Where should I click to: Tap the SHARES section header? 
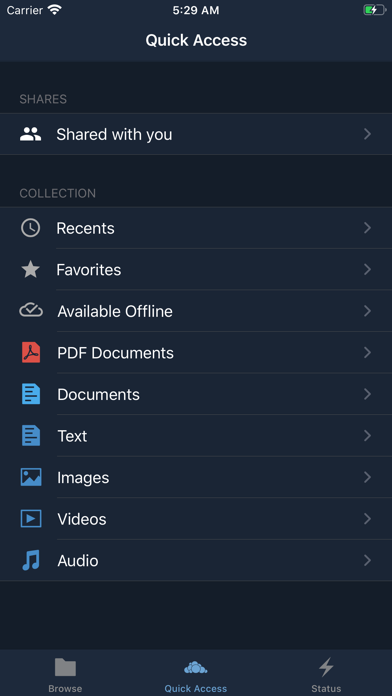click(x=43, y=99)
